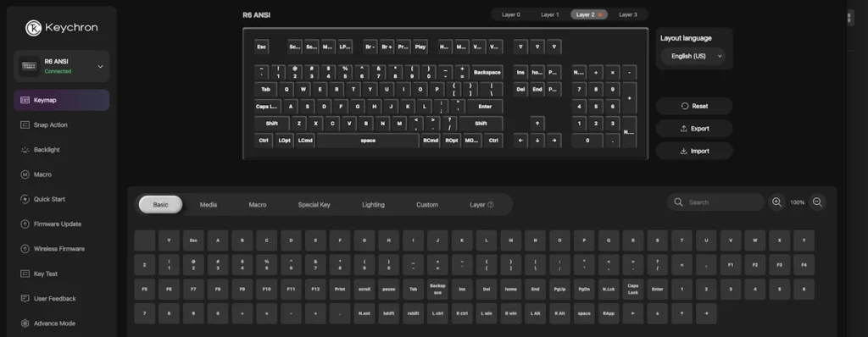Open the Lighting keycode tab
The image size is (868, 337).
tap(373, 205)
